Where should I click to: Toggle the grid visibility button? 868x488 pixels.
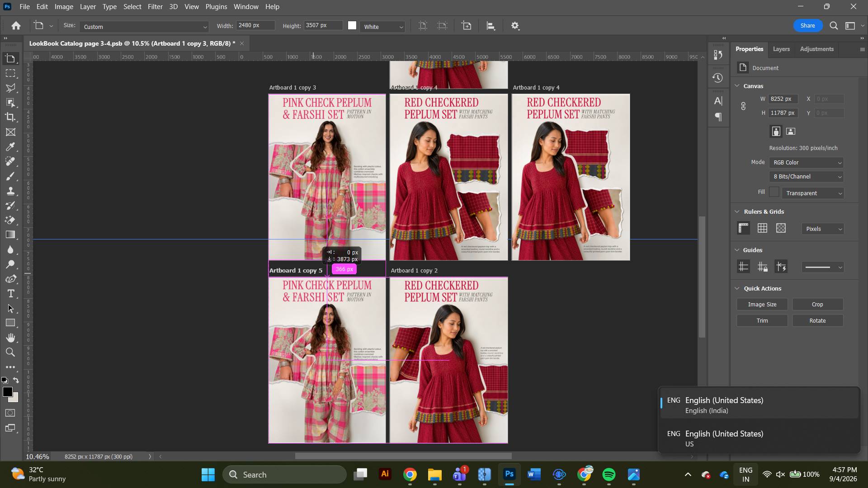pyautogui.click(x=763, y=229)
